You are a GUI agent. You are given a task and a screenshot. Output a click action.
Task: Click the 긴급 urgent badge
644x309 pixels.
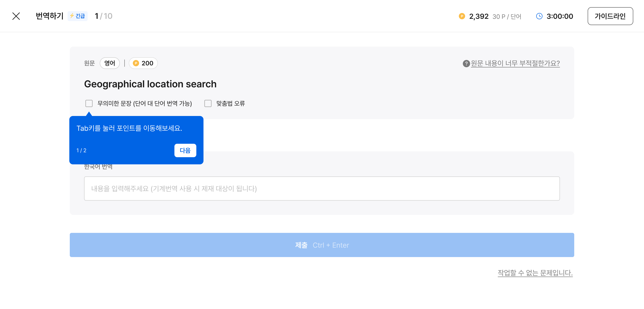(78, 16)
